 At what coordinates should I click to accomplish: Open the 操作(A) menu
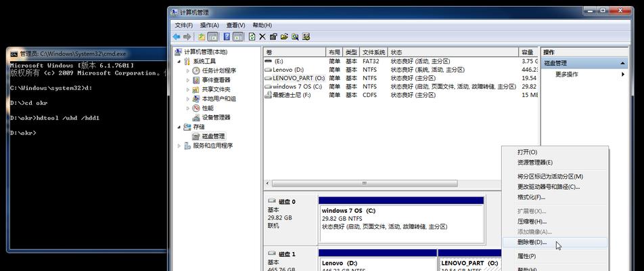click(210, 25)
